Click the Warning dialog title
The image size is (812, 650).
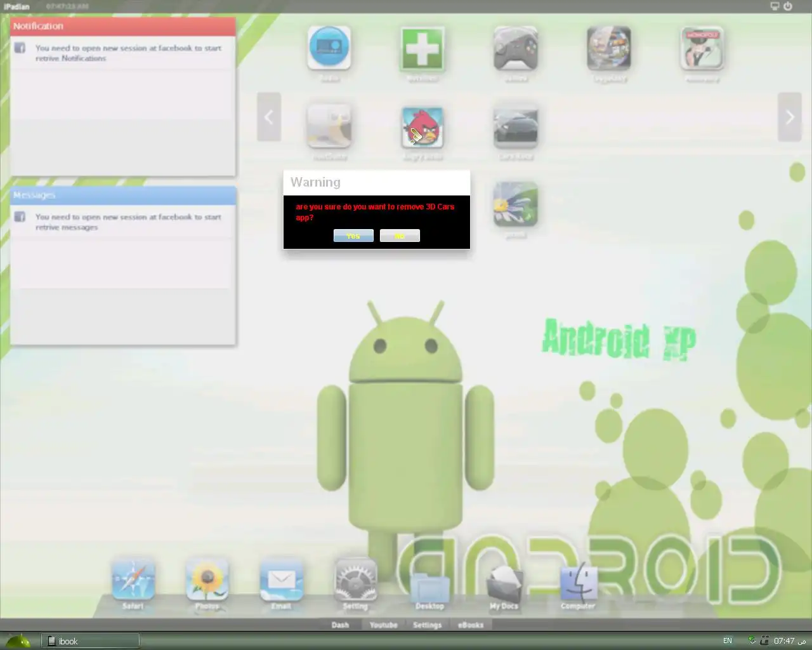pyautogui.click(x=315, y=182)
